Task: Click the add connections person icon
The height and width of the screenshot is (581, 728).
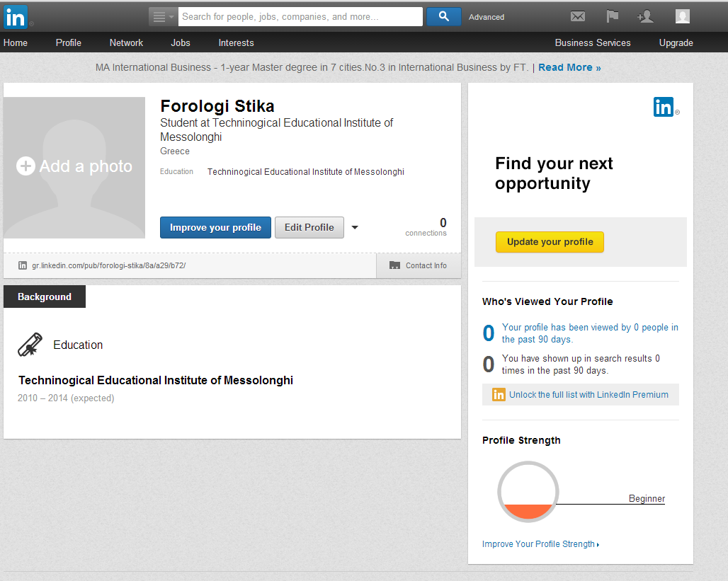Action: 645,17
